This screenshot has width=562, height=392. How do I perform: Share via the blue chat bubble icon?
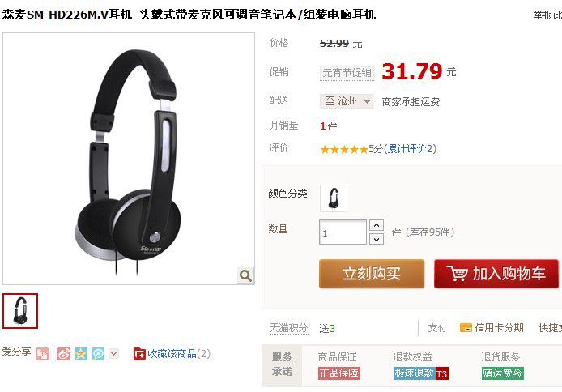[98, 354]
